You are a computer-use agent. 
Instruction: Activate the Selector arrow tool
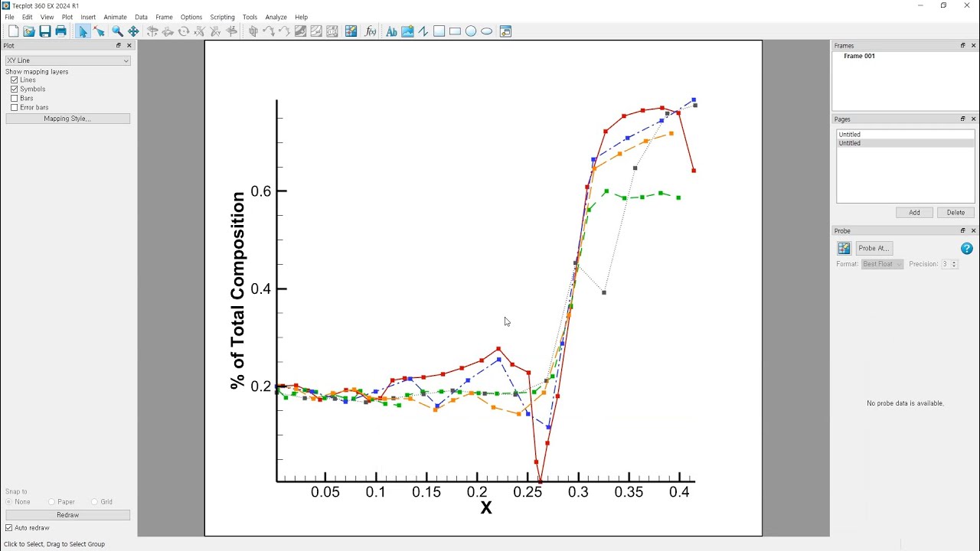(x=83, y=31)
